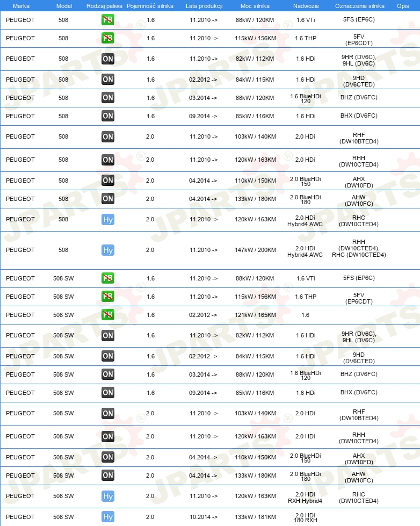
Task: Click ON icon in 508 SW BlueHDi 120 row
Action: [x=107, y=374]
